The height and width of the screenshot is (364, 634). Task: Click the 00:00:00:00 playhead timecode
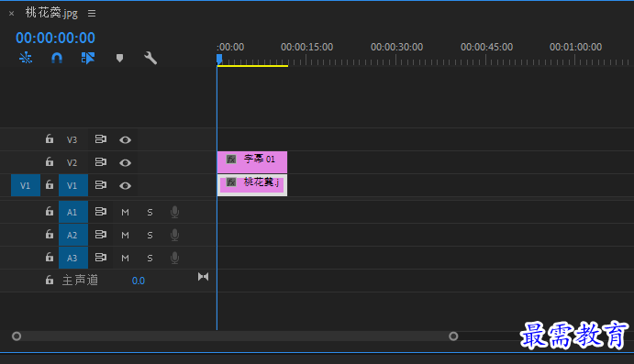[x=55, y=38]
